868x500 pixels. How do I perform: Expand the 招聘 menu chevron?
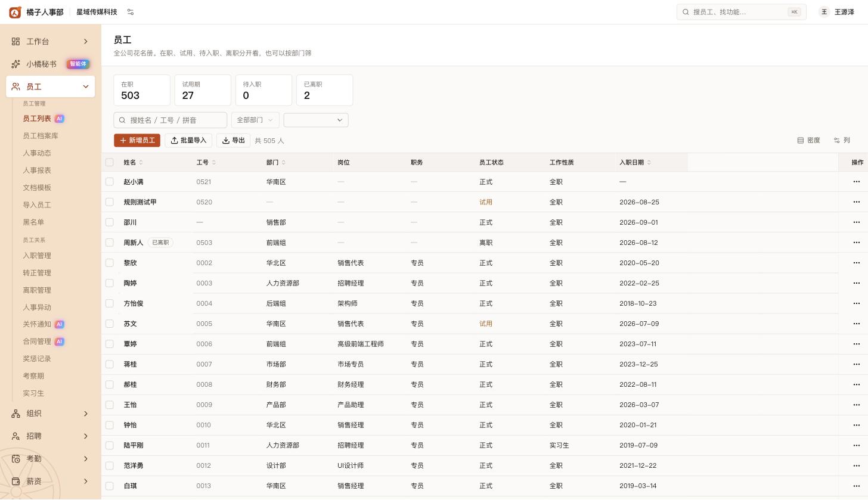tap(85, 436)
